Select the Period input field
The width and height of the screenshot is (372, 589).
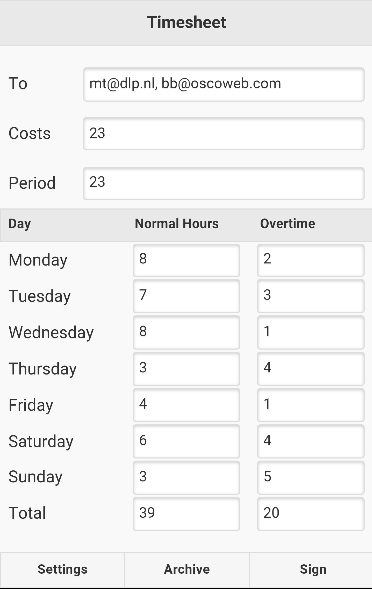pos(224,183)
